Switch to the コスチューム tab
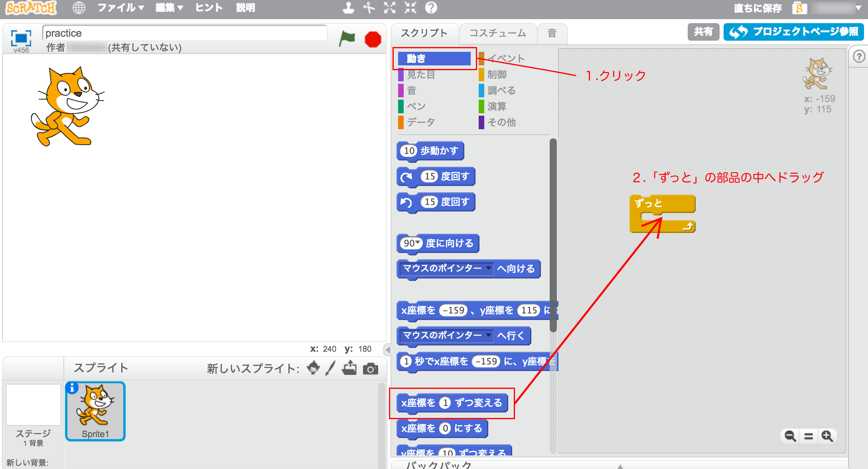The width and height of the screenshot is (868, 469). coord(498,33)
